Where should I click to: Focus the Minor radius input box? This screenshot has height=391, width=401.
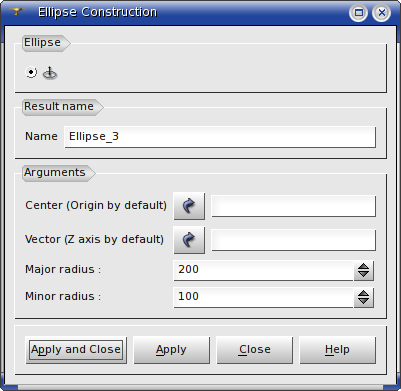(x=263, y=297)
